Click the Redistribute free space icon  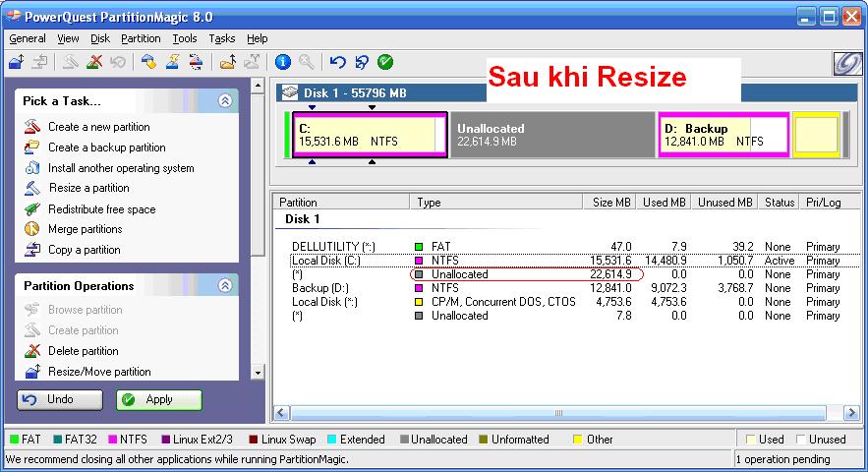click(32, 209)
